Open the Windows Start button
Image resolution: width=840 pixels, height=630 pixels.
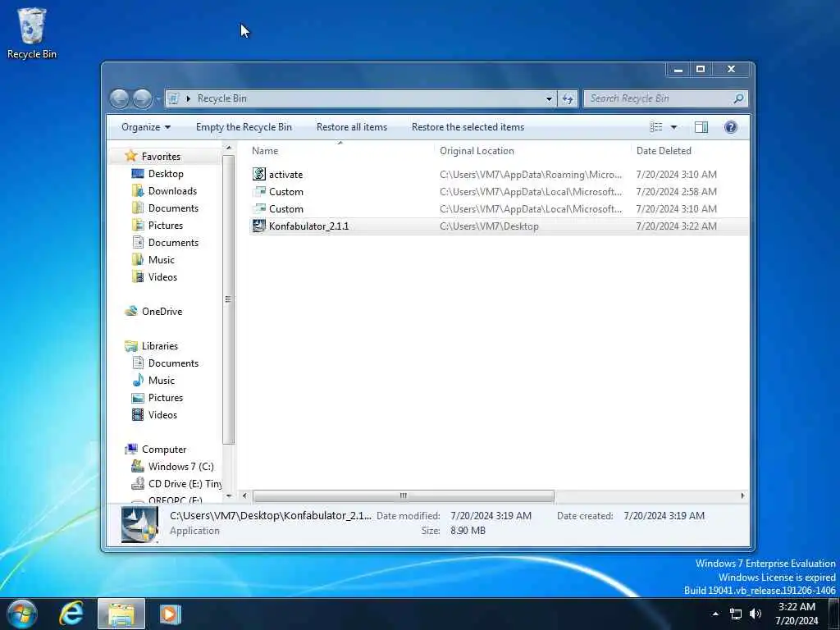click(22, 614)
